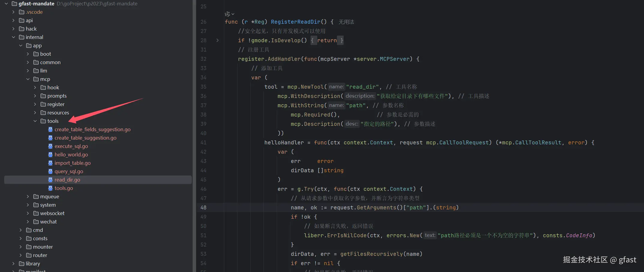Click the Go file icon of import_table.go
644x272 pixels.
click(x=50, y=163)
